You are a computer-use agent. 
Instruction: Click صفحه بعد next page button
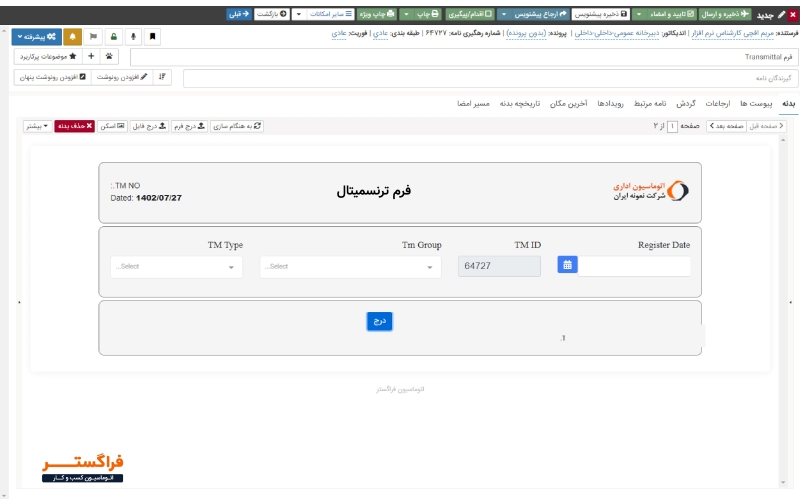pyautogui.click(x=727, y=126)
